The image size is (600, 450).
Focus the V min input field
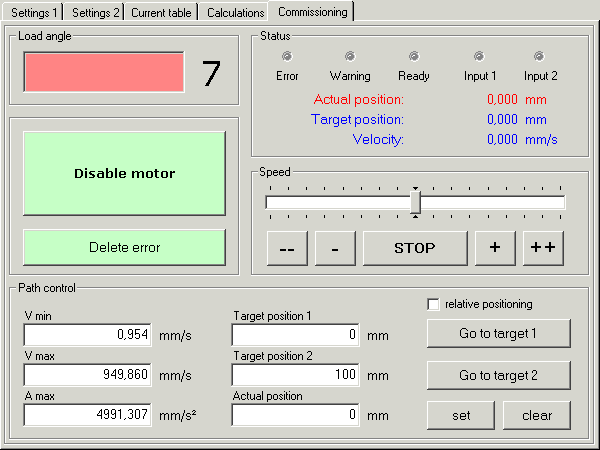pos(88,335)
